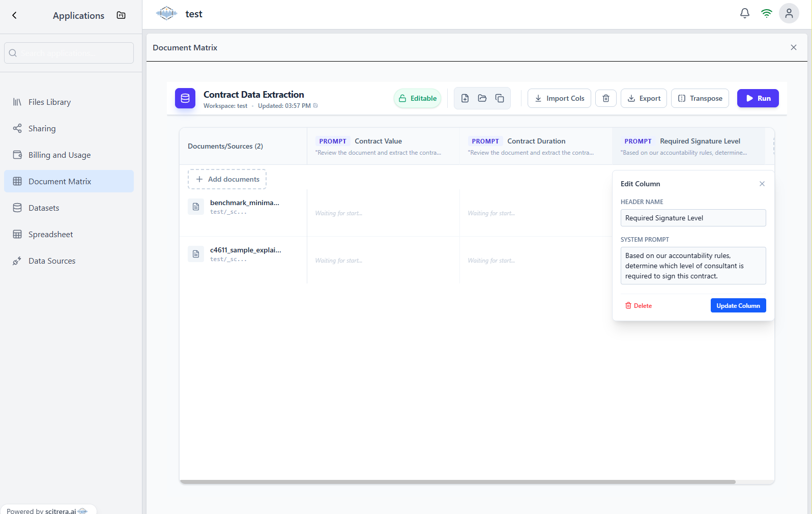Viewport: 812px width, 514px height.
Task: Open the user profile avatar
Action: (x=789, y=14)
